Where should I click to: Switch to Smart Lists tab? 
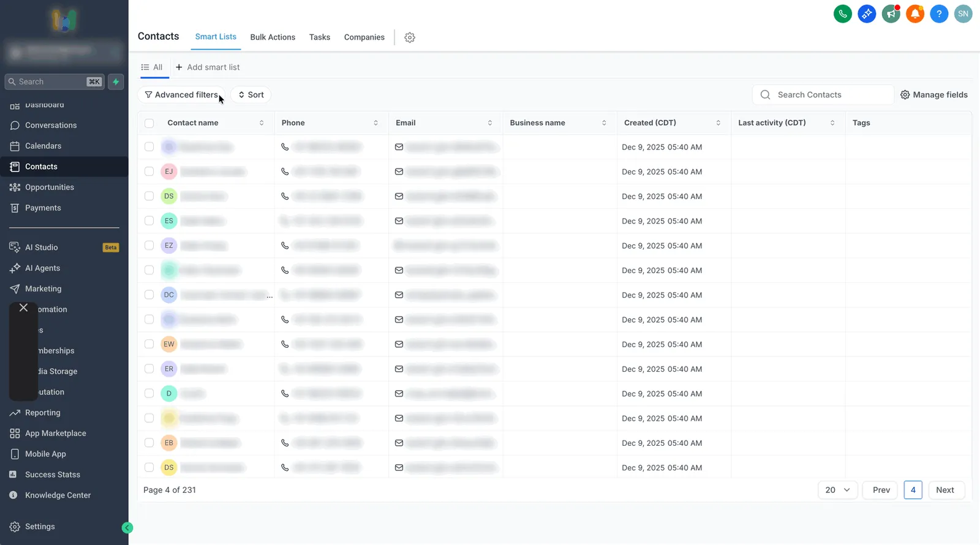tap(216, 37)
